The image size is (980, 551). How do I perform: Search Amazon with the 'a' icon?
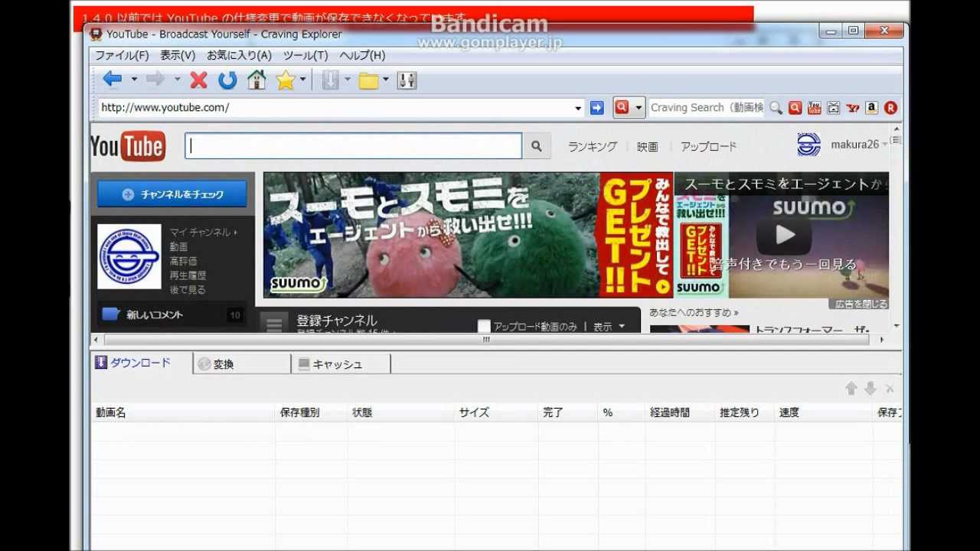(x=871, y=108)
